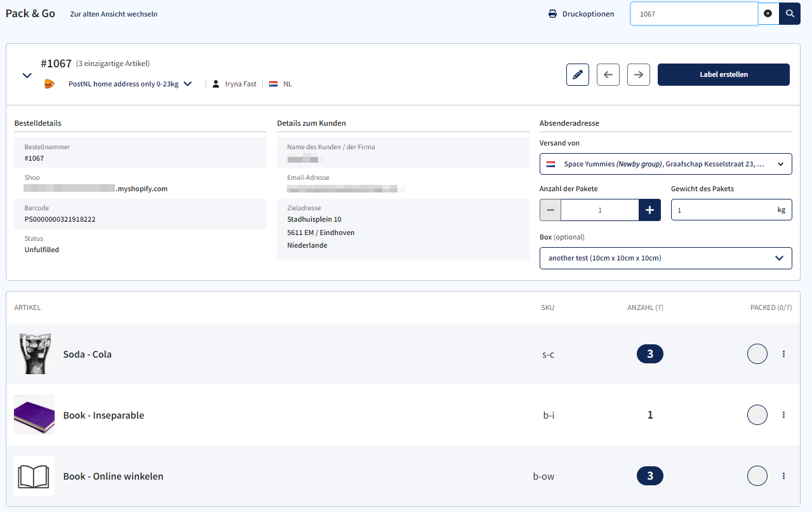Click the Label erstellen button
Viewport: 812px width, 512px height.
coord(723,74)
